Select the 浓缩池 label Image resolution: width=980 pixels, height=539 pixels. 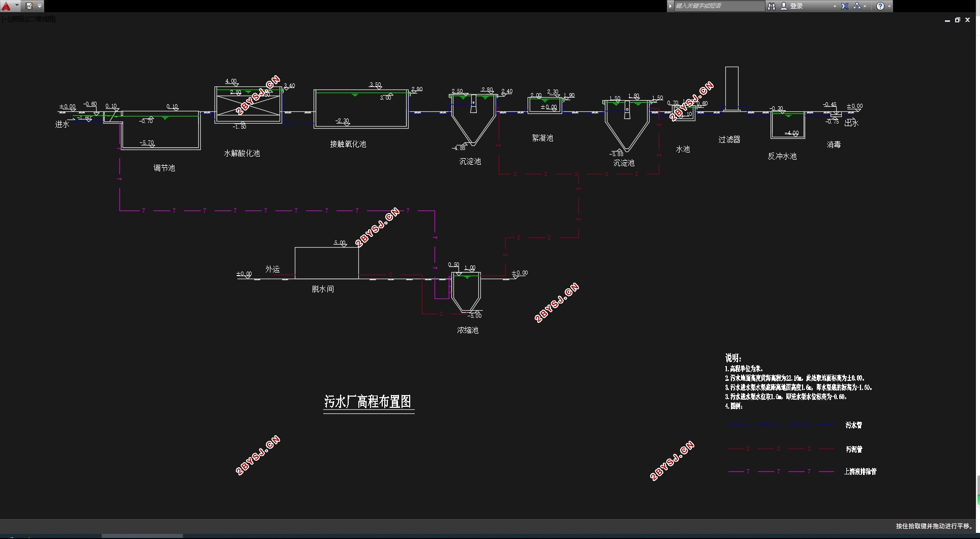tap(468, 330)
